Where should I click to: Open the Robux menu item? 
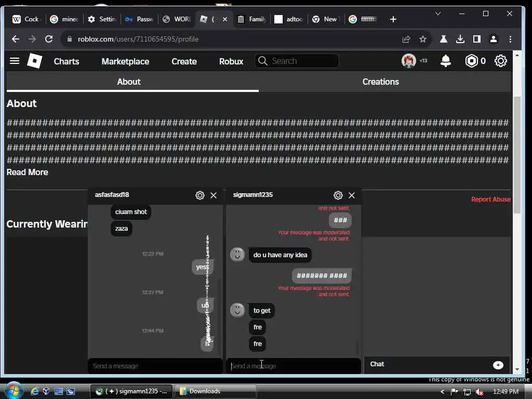231,61
